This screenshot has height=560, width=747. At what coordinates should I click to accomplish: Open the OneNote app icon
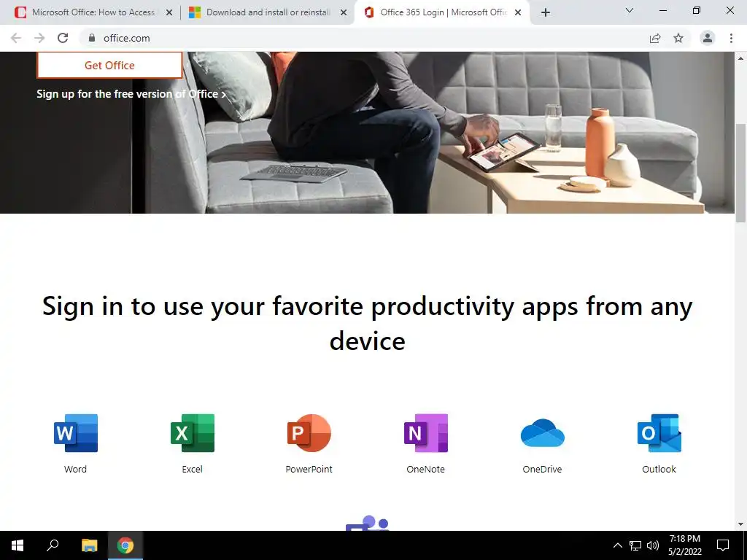[x=426, y=433]
